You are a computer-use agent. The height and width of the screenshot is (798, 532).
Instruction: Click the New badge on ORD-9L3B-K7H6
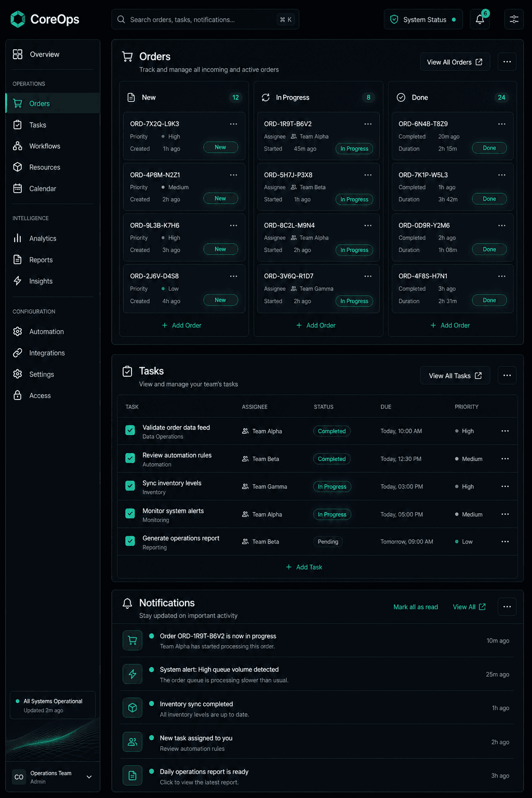[x=220, y=249]
